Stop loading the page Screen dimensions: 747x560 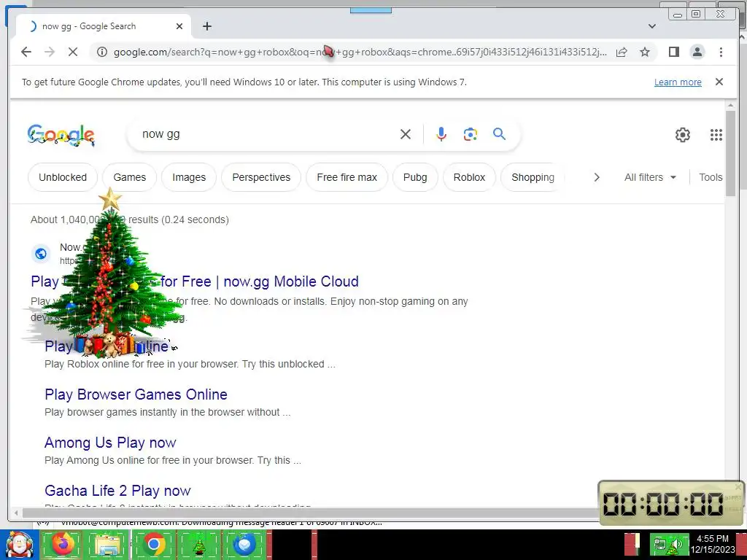pos(73,52)
